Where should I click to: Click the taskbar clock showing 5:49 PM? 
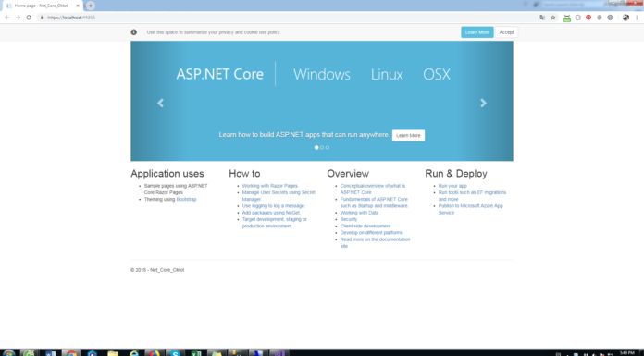[627, 353]
